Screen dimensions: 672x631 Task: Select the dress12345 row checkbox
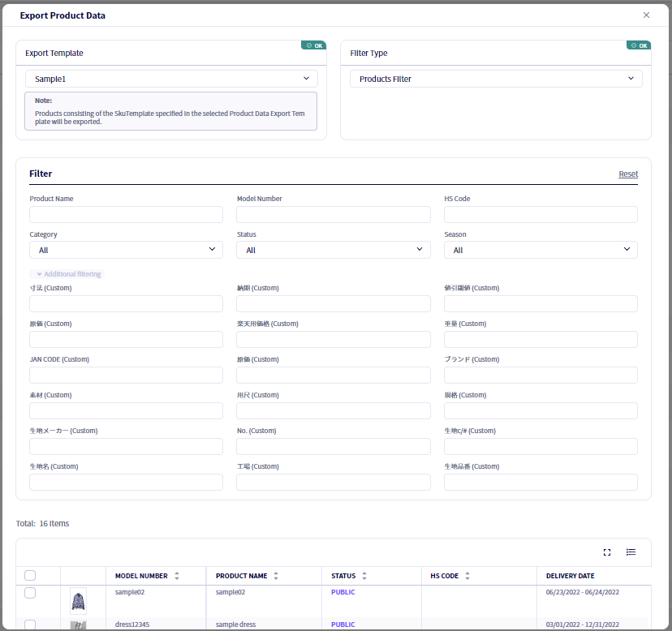30,625
